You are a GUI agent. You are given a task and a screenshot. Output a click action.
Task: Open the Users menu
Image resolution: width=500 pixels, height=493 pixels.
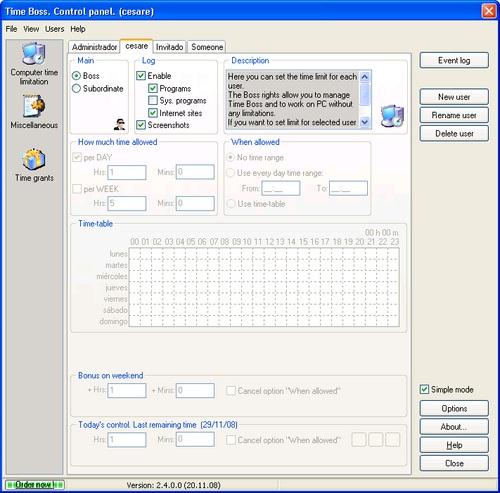(54, 29)
